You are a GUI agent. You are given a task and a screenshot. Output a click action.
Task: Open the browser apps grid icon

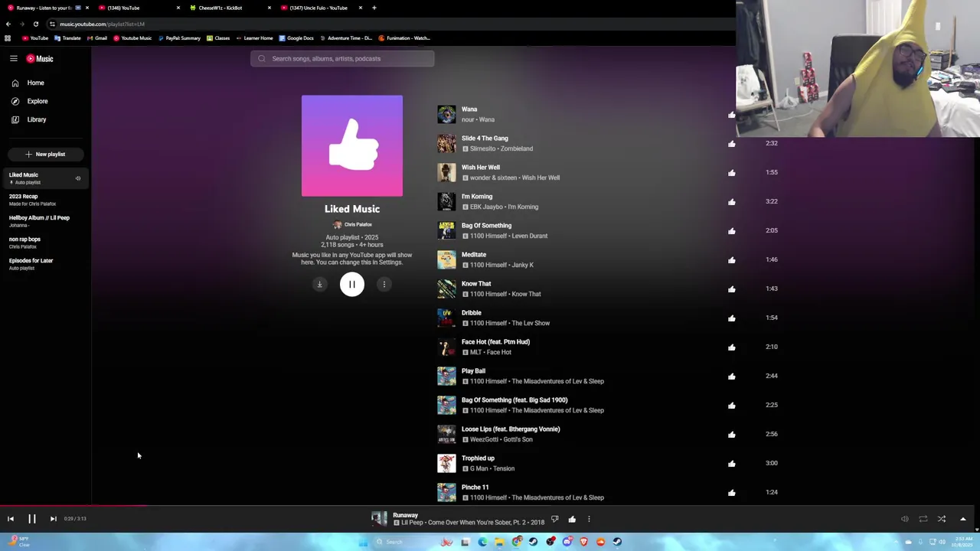[x=8, y=38]
